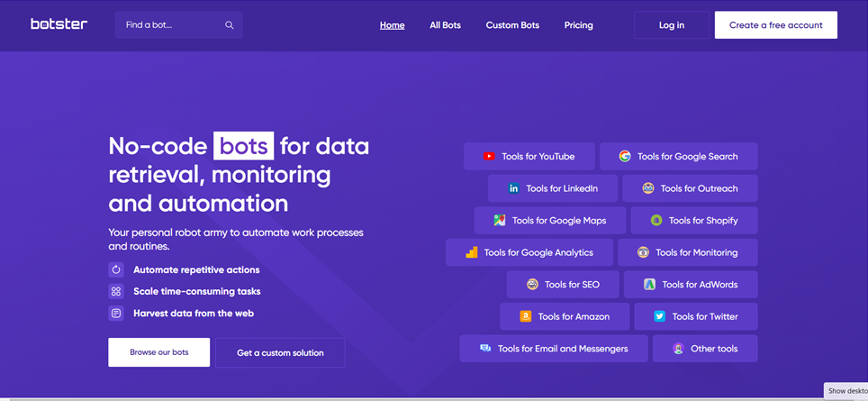Click the Automate repetitive actions icon
This screenshot has height=401, width=868.
click(115, 269)
